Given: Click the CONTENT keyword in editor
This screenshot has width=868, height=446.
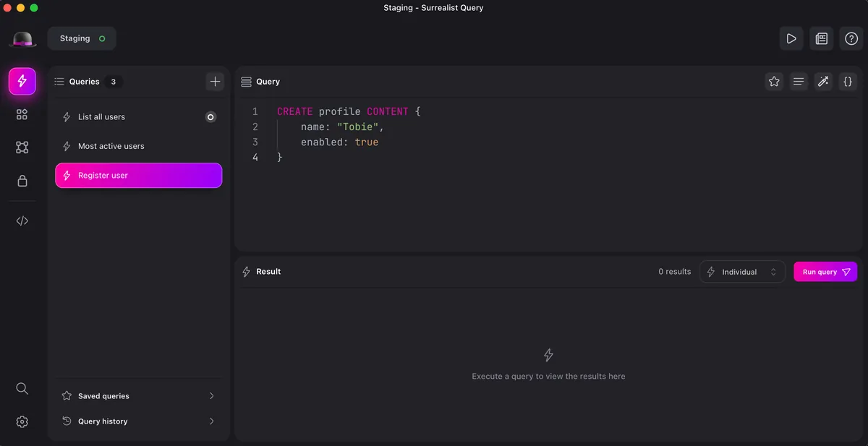Looking at the screenshot, I should tap(388, 112).
